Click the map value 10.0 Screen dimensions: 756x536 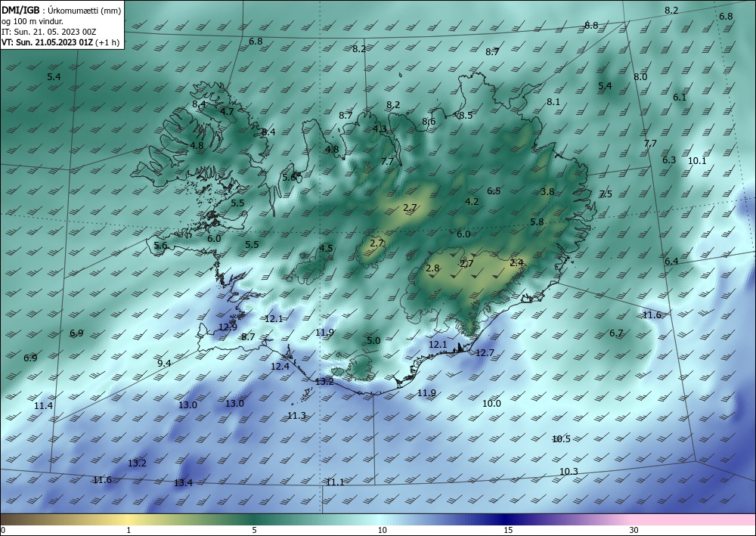[x=491, y=404]
